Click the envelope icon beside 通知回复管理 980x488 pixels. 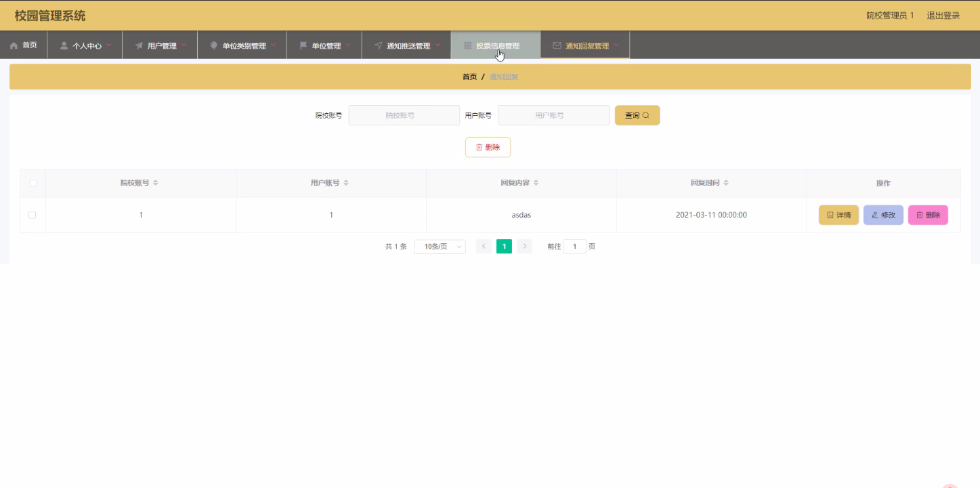point(557,45)
